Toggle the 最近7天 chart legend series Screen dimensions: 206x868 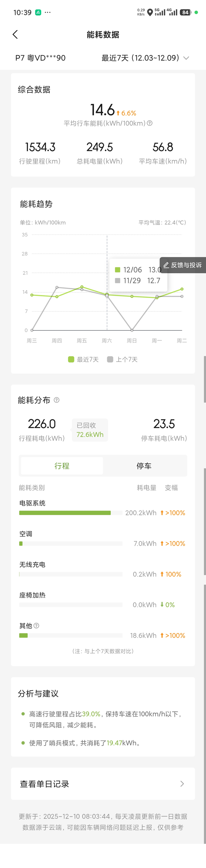coord(84,360)
